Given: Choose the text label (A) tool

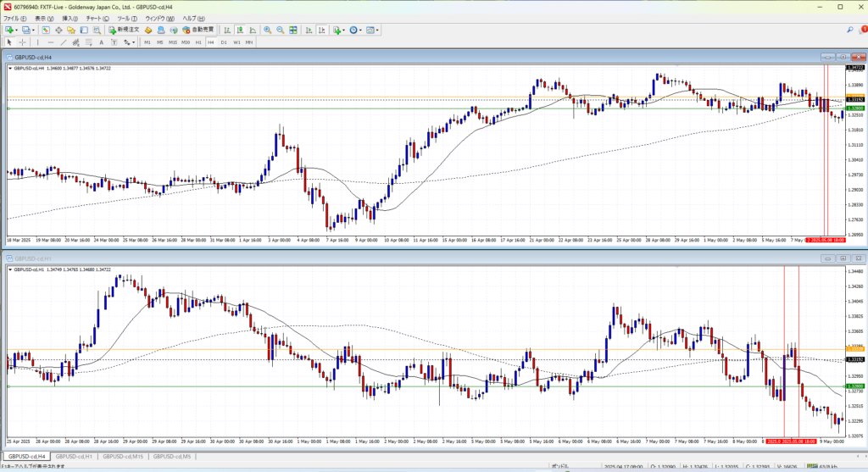Looking at the screenshot, I should [101, 42].
